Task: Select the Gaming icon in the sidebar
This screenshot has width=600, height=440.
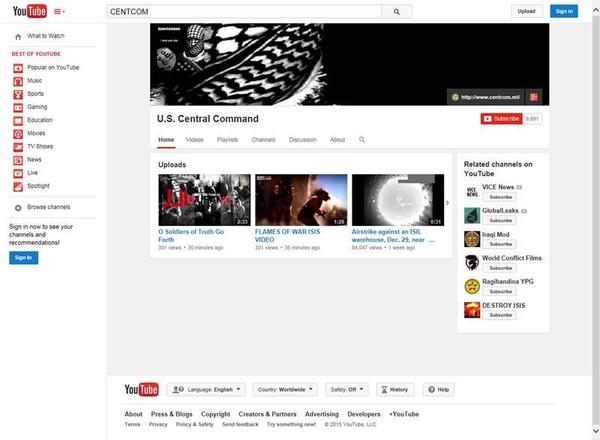Action: [18, 106]
